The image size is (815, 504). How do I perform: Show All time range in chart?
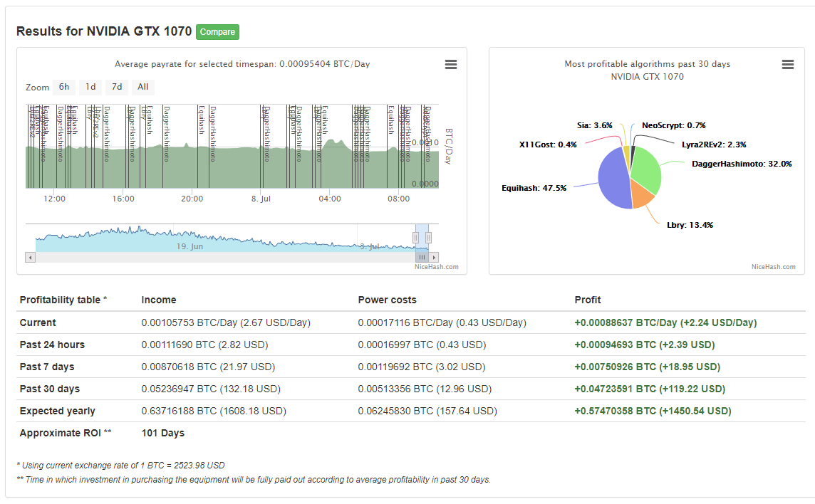tap(143, 87)
